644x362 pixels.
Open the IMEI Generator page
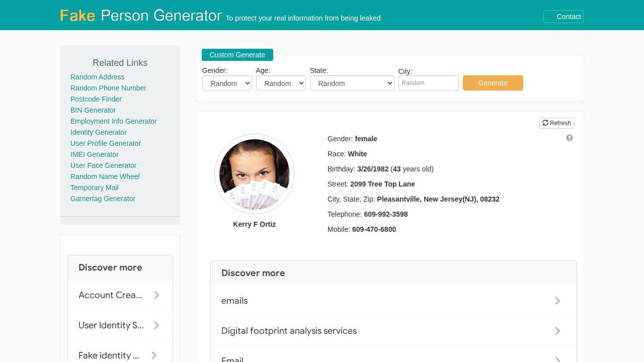[94, 154]
